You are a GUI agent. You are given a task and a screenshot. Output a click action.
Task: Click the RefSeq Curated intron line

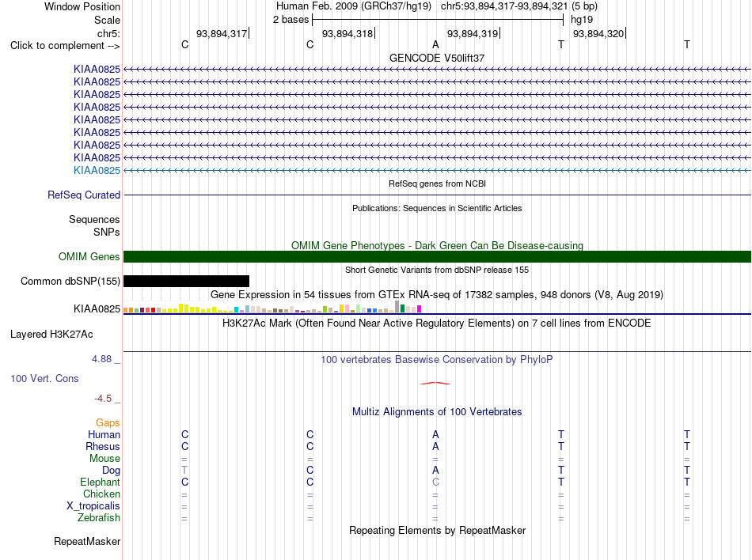pyautogui.click(x=437, y=195)
